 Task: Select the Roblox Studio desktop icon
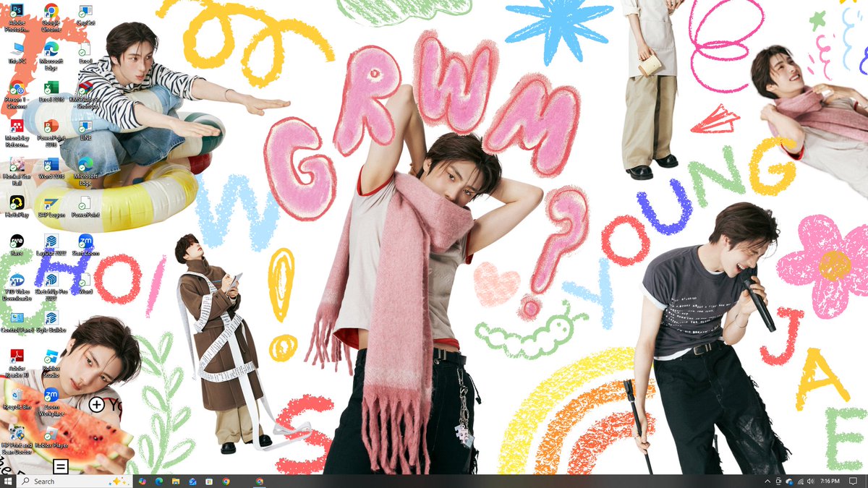click(51, 364)
